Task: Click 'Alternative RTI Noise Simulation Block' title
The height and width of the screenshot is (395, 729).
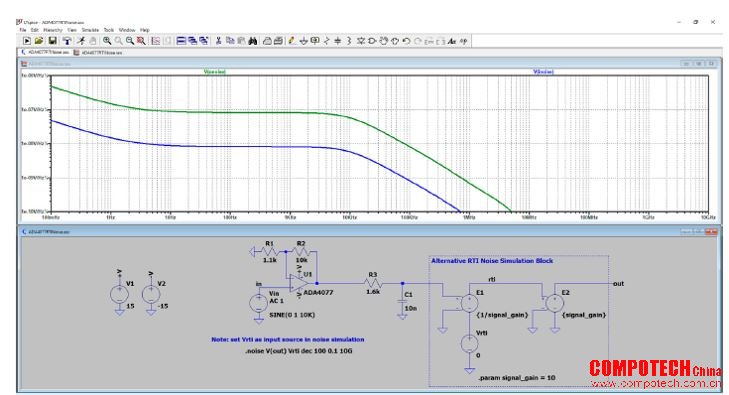Action: (492, 261)
